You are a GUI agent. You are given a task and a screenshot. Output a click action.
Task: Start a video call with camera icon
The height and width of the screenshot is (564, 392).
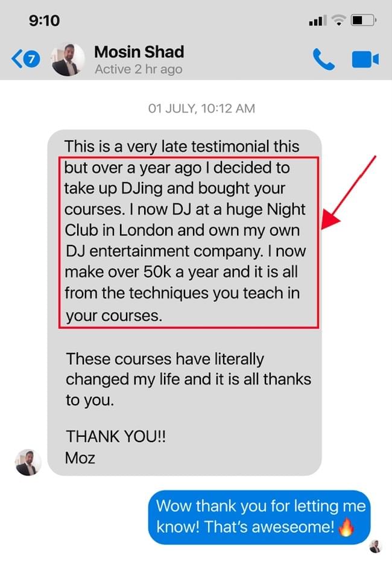click(365, 59)
